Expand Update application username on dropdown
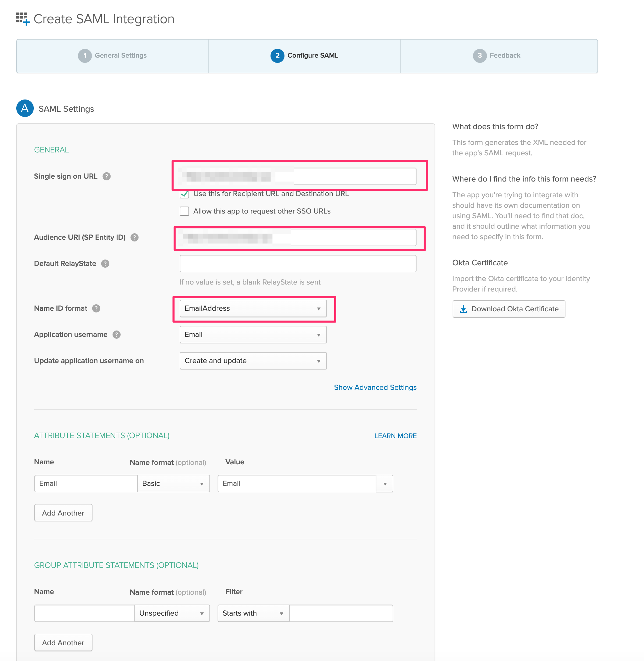The image size is (644, 661). 253,360
